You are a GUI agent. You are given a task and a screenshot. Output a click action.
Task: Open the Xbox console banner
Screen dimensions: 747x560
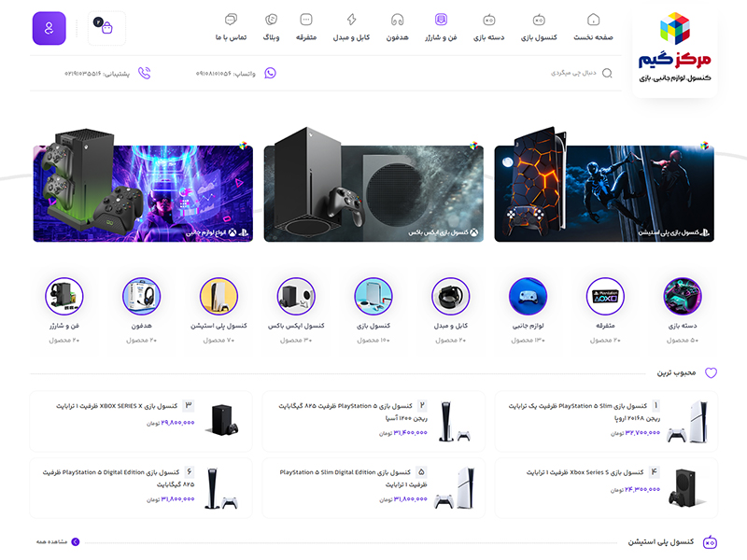click(x=373, y=193)
